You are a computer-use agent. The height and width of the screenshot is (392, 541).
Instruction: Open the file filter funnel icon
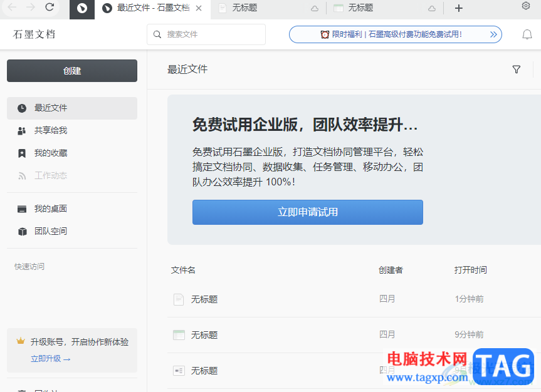516,70
